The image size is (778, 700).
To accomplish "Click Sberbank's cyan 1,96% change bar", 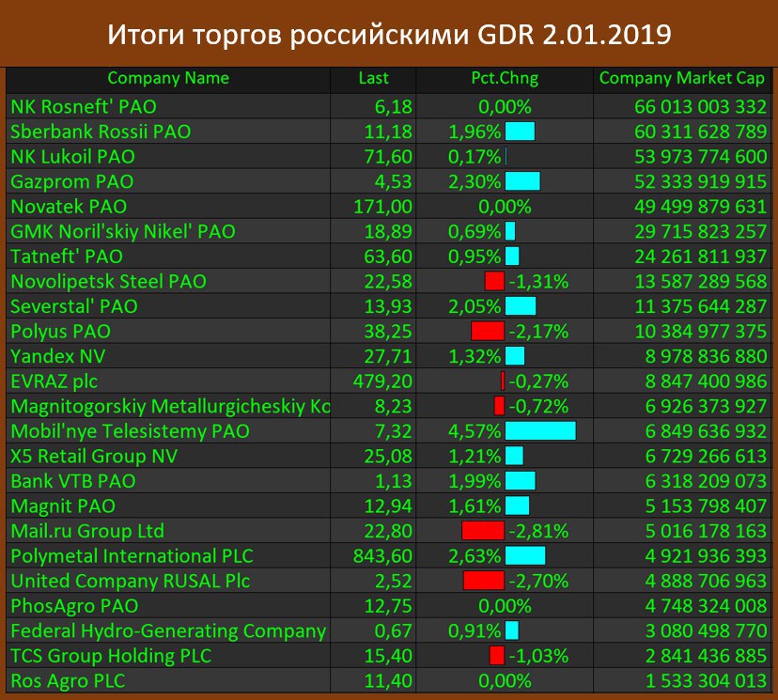I will (x=520, y=132).
